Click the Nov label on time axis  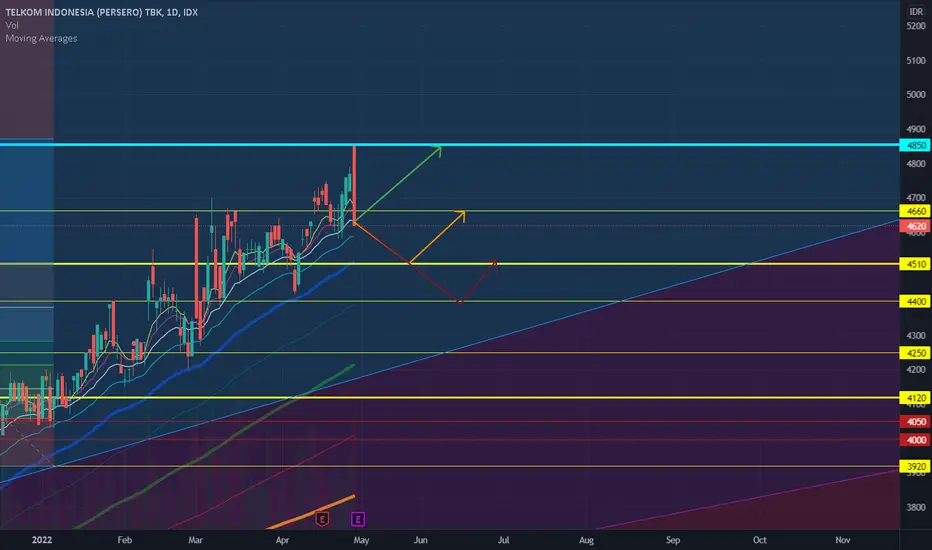(x=842, y=540)
